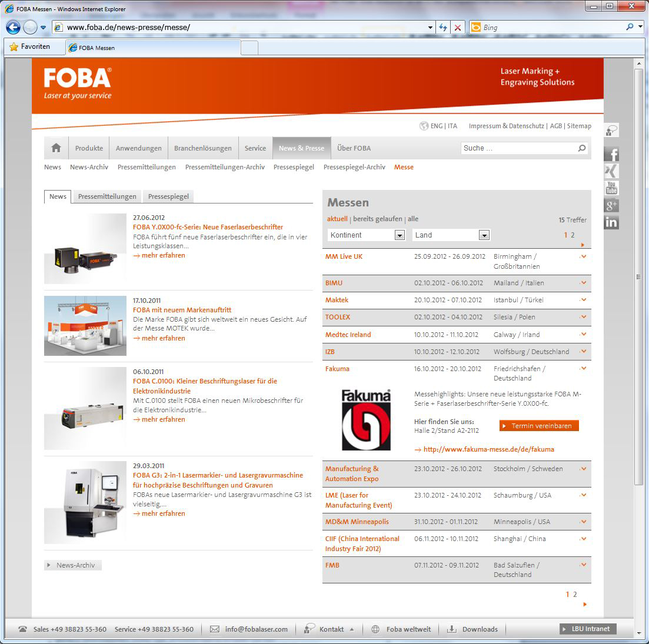The image size is (649, 644).
Task: Click the globe icon beside ENG language link
Action: (424, 126)
